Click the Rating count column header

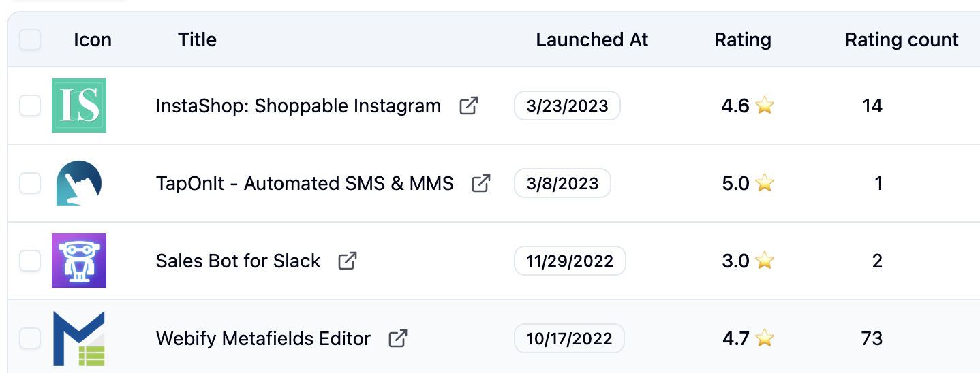(x=902, y=40)
